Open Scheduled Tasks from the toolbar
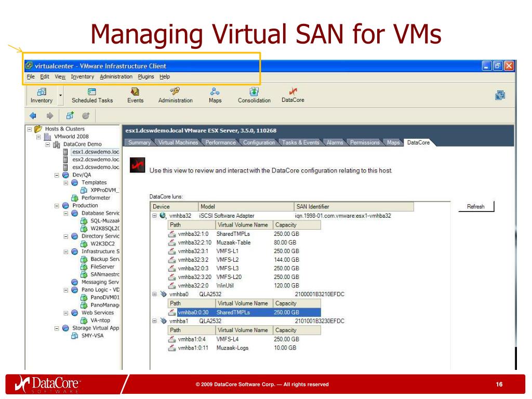This screenshot has width=532, height=399. pos(92,96)
